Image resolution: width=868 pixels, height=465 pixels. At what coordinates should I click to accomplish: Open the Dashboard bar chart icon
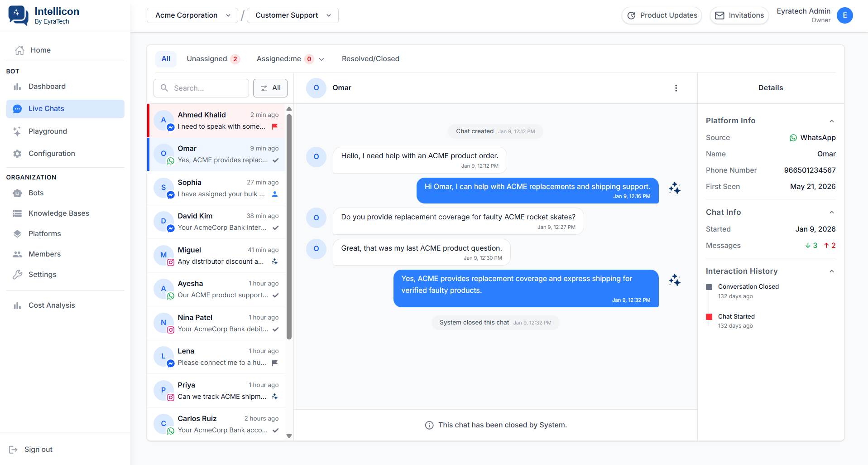(17, 87)
